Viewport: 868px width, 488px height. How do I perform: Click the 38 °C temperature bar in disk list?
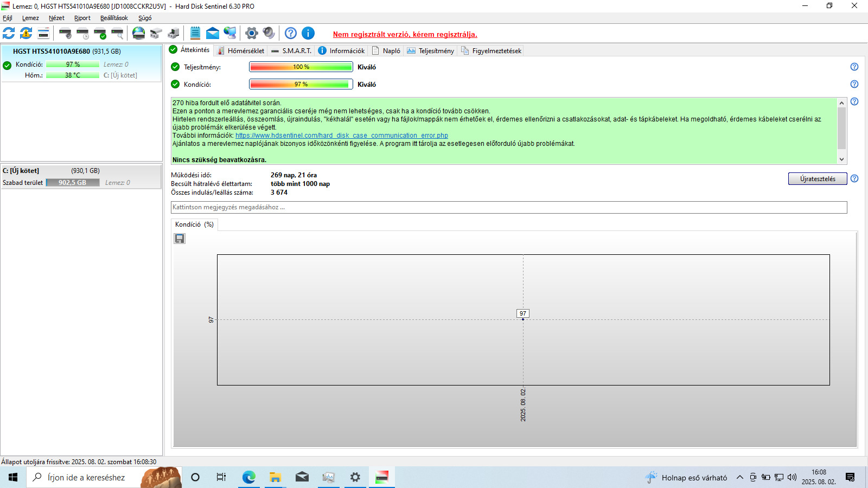(73, 75)
